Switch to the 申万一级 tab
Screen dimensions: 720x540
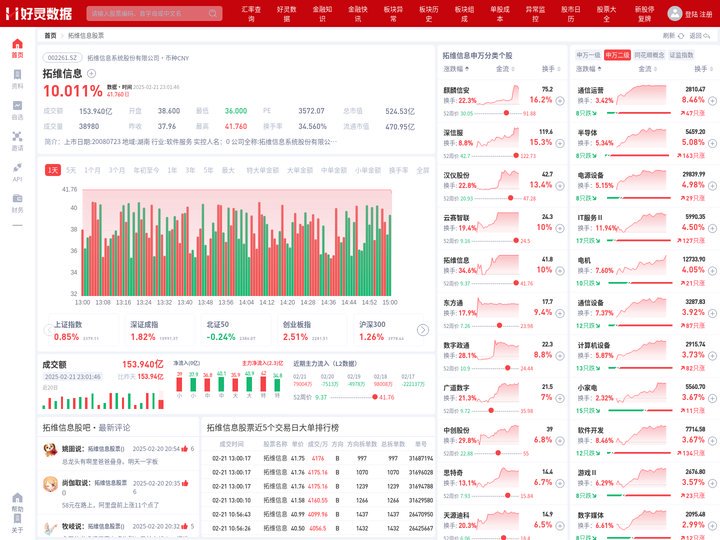588,55
